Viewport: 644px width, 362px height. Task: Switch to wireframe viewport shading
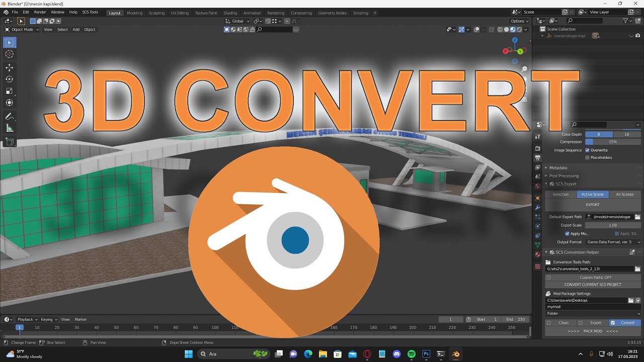(x=500, y=30)
